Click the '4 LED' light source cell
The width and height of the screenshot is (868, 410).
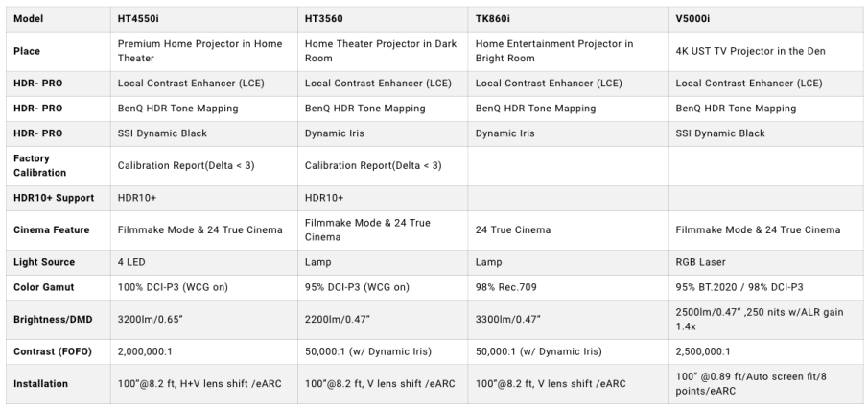pos(131,262)
